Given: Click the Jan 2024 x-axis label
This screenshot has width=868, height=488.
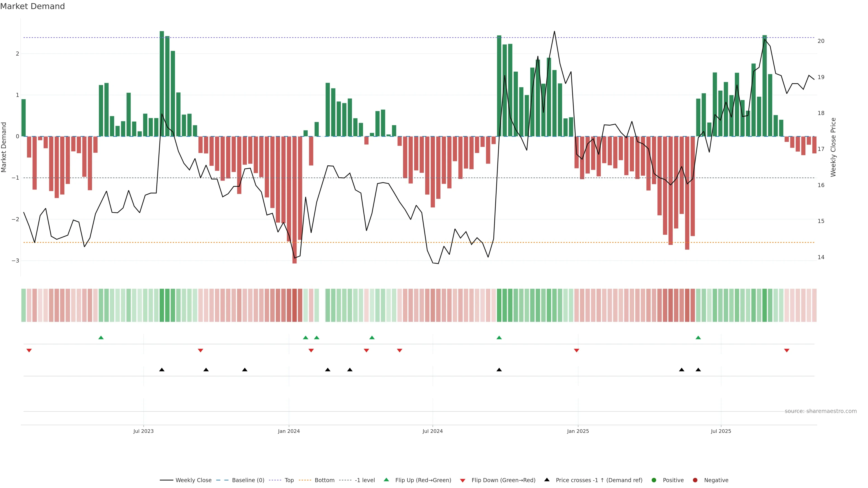Looking at the screenshot, I should 289,432.
